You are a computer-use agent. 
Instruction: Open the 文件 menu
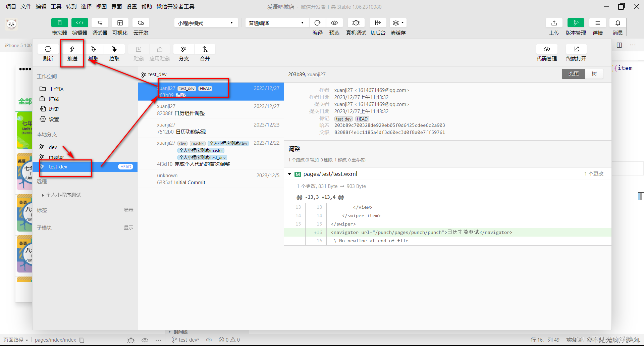pos(26,6)
